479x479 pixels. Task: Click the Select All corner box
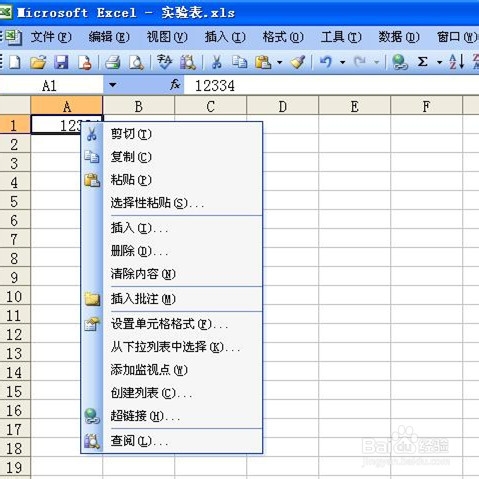point(15,106)
